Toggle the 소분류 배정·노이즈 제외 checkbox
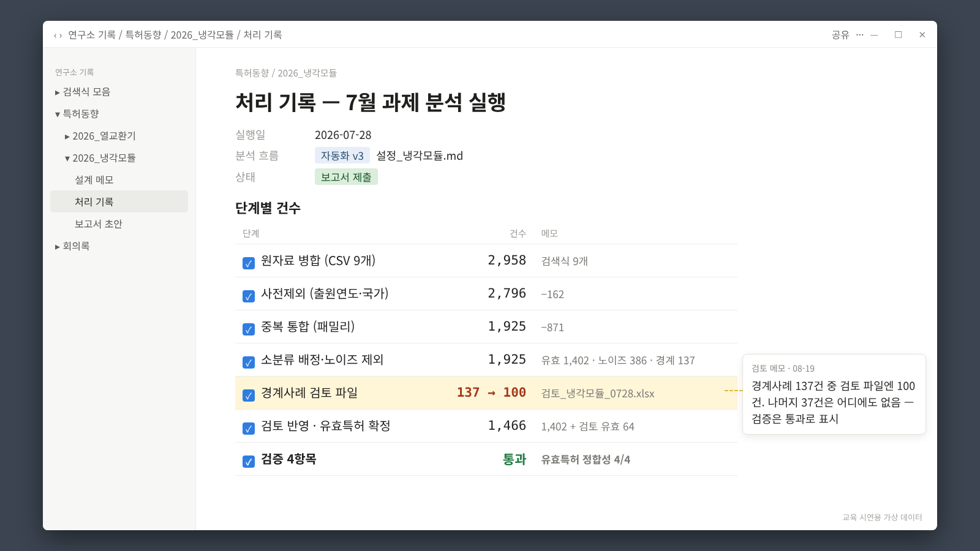The width and height of the screenshot is (980, 551). [249, 362]
